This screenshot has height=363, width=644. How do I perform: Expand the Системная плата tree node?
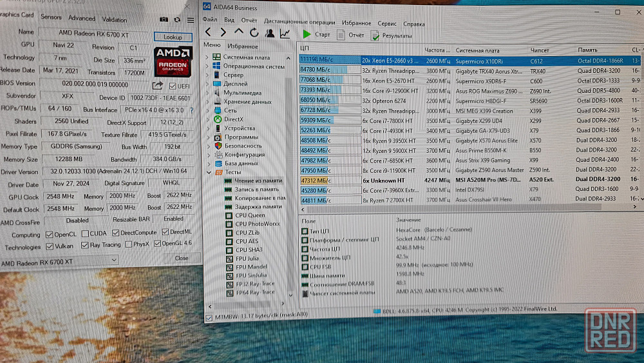click(x=208, y=57)
